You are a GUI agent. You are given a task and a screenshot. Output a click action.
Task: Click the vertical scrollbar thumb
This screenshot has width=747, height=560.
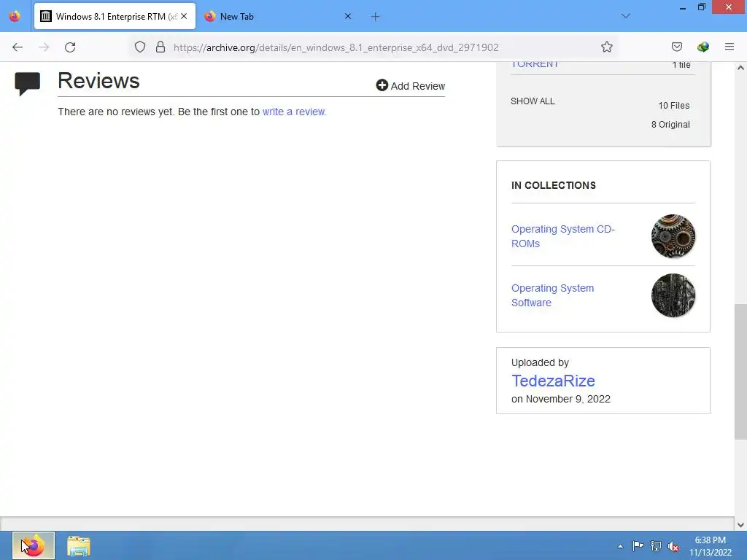coord(740,371)
